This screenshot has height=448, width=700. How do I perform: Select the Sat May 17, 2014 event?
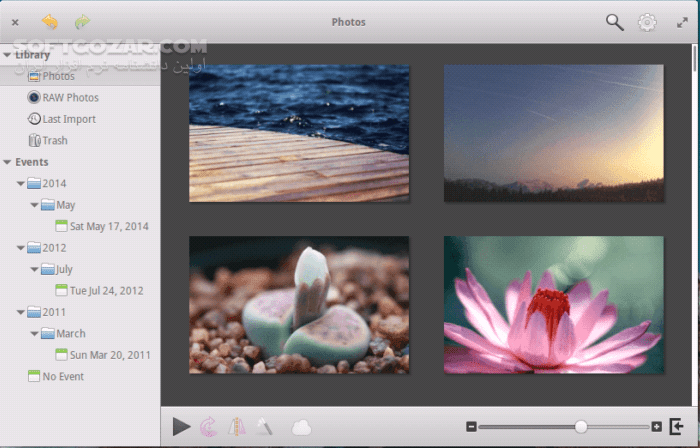108,226
